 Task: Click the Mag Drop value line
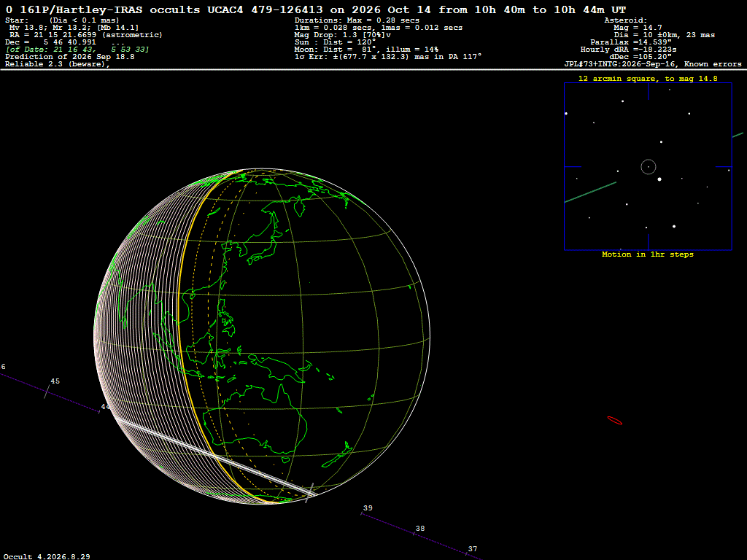pyautogui.click(x=343, y=35)
